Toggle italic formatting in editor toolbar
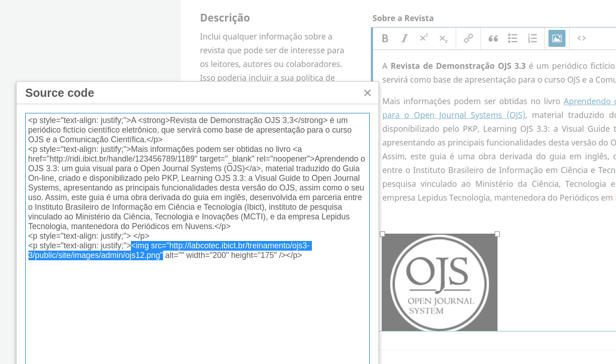The image size is (616, 364). point(404,39)
